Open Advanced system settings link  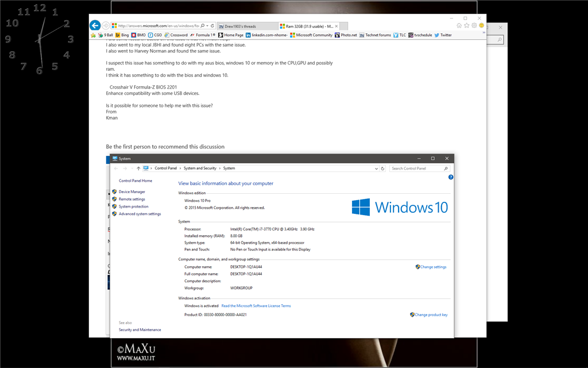[140, 214]
